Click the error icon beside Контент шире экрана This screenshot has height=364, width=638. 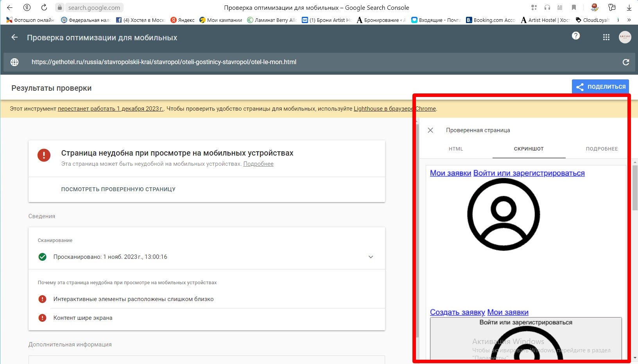point(43,318)
